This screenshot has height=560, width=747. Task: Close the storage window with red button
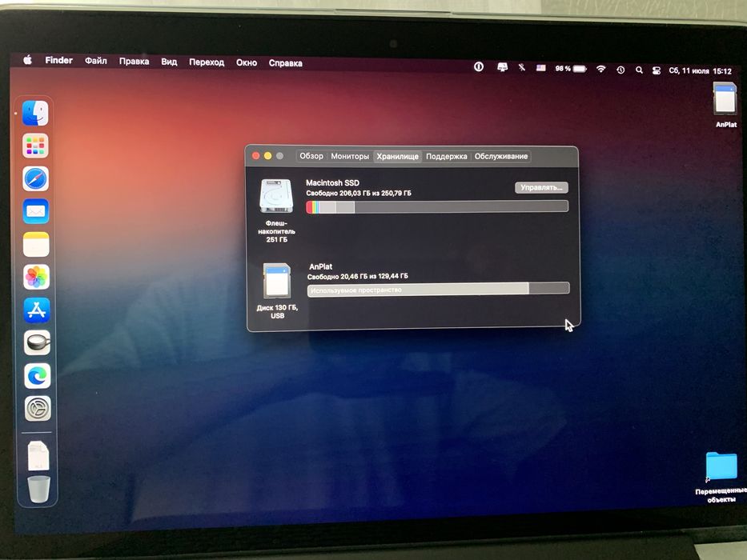(x=256, y=156)
